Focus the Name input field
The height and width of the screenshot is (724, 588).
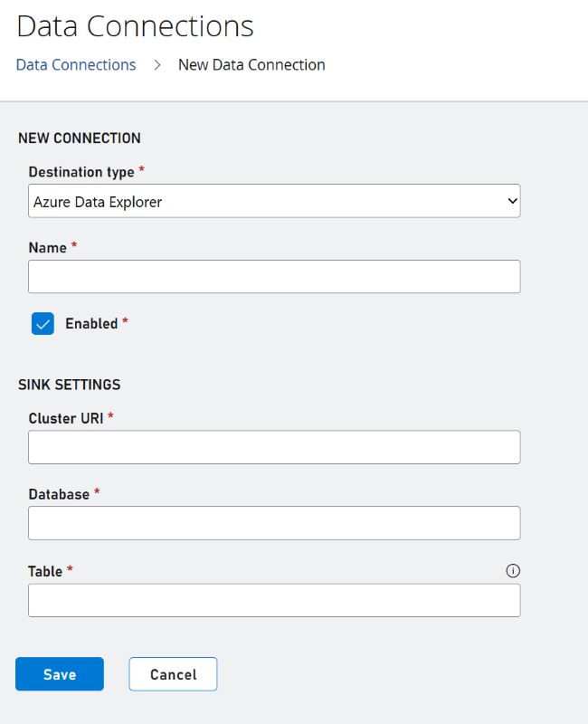274,277
